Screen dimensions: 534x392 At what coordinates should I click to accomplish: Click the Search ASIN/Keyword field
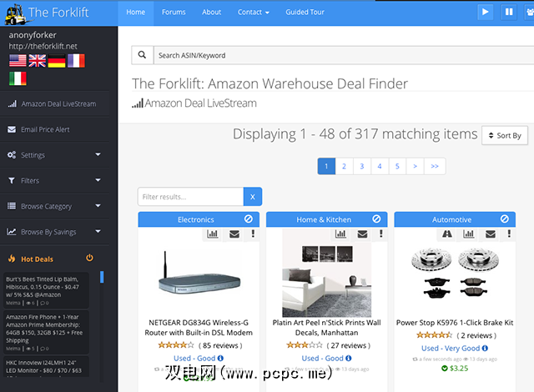343,55
